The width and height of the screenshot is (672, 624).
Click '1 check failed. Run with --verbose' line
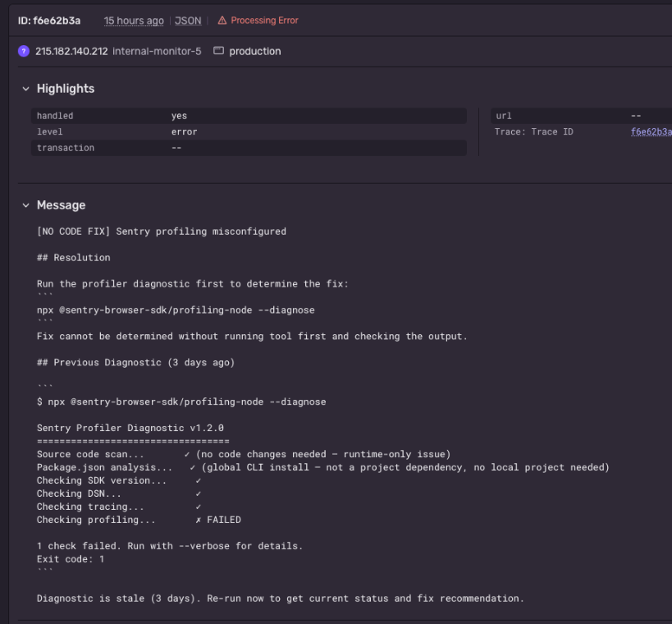tap(170, 546)
